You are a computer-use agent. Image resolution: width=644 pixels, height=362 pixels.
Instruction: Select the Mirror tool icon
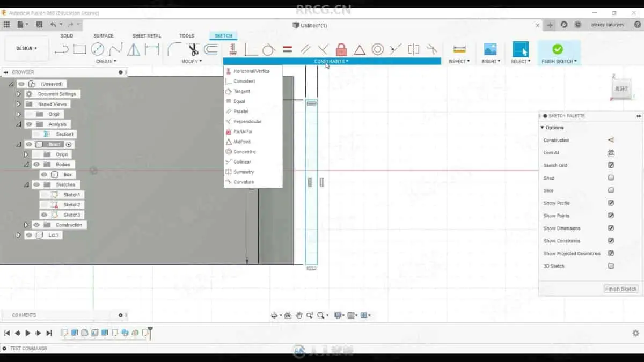coord(134,50)
